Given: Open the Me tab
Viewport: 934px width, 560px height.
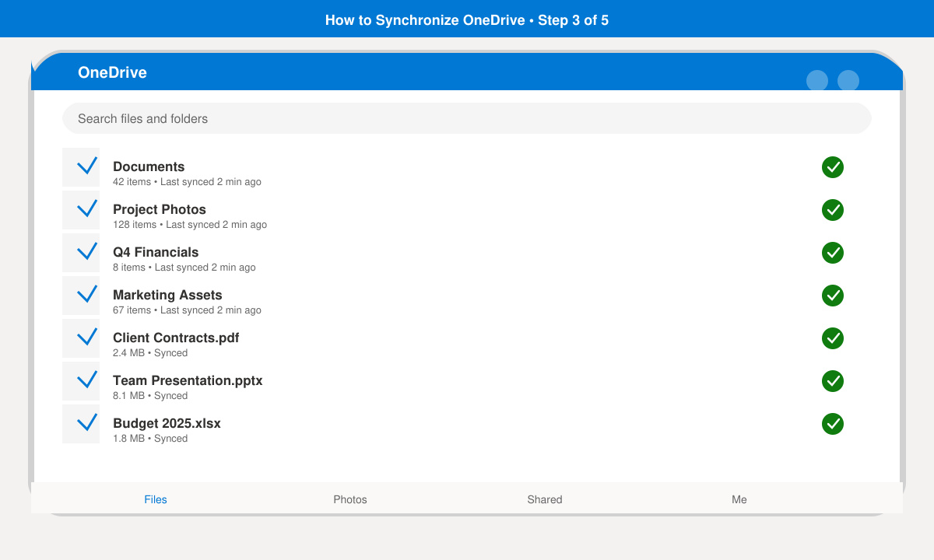Looking at the screenshot, I should tap(739, 499).
